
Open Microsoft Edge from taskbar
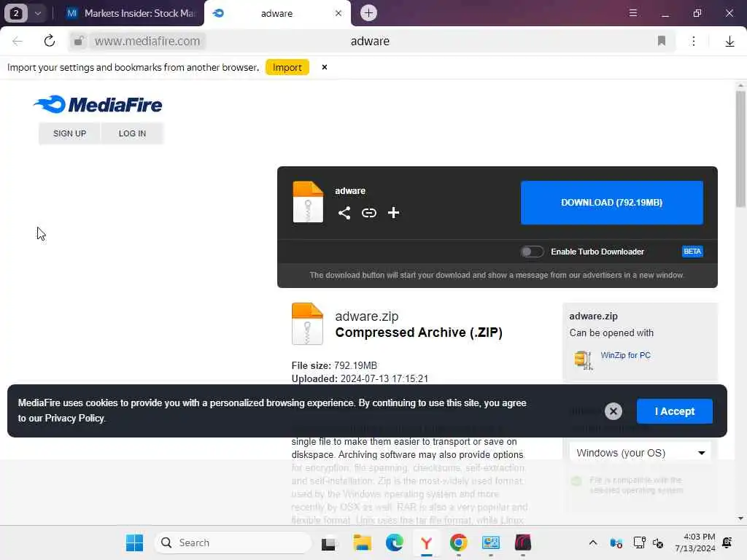(x=395, y=542)
